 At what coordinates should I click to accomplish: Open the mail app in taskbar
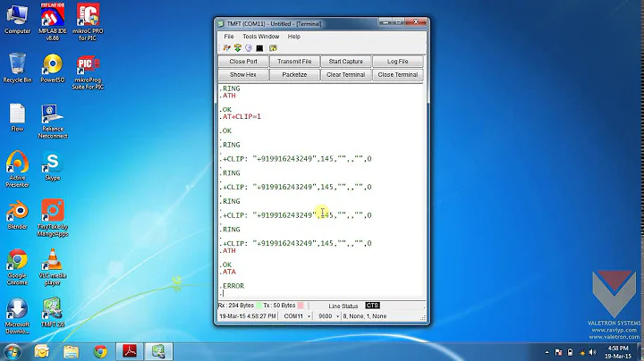tap(41, 351)
